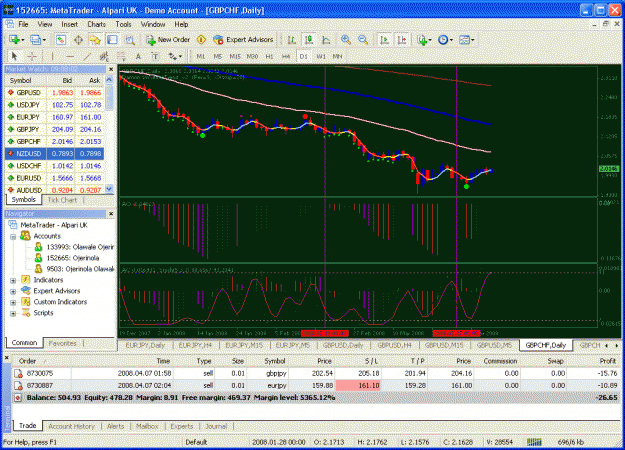Screen dimensions: 625x450
Task: Click the New Order button
Action: 168,39
